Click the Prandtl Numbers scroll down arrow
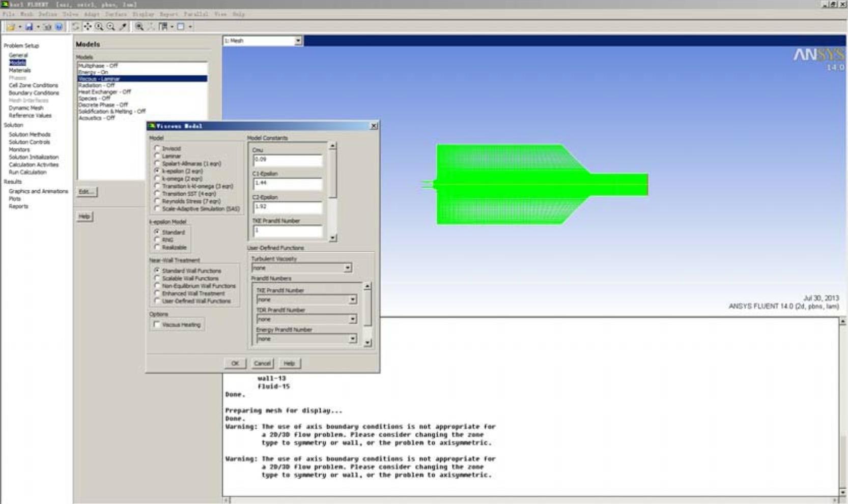This screenshot has height=504, width=848. pos(368,343)
